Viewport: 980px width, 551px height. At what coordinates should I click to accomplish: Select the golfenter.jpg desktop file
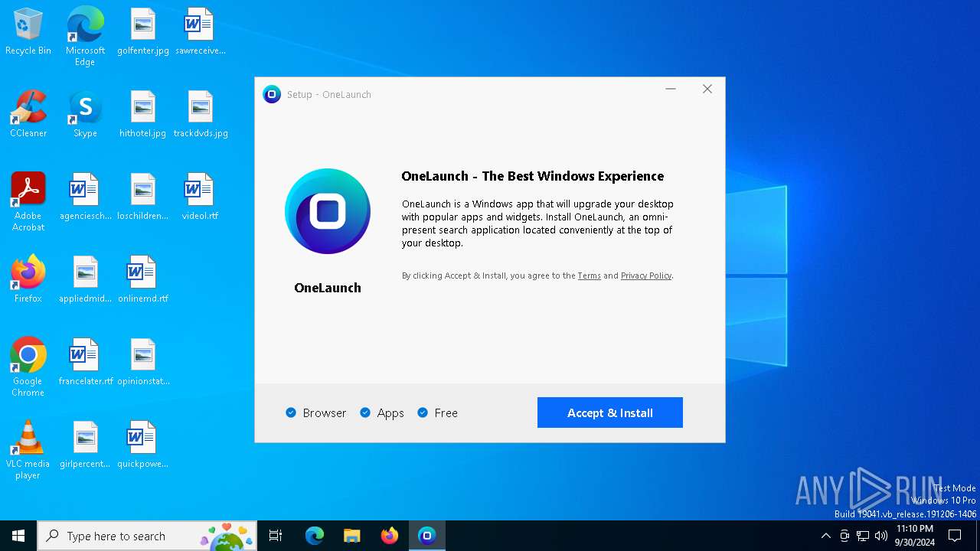143,31
